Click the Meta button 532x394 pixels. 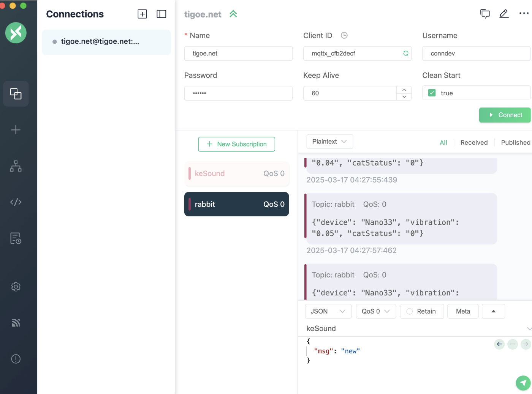pyautogui.click(x=463, y=311)
